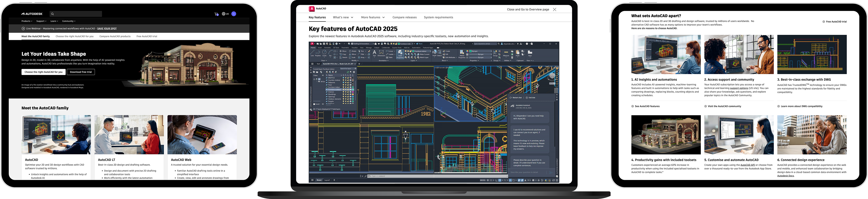
Task: Open the shopping cart icon
Action: (x=216, y=14)
